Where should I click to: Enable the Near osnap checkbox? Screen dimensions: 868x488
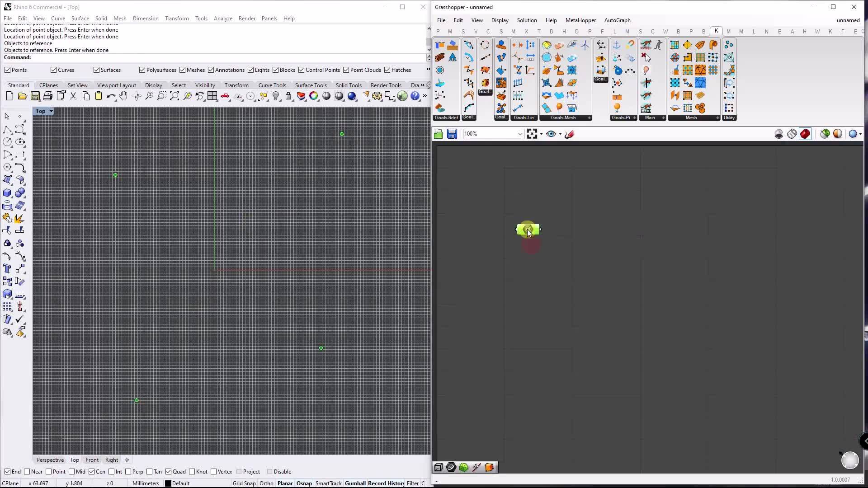[x=27, y=472]
